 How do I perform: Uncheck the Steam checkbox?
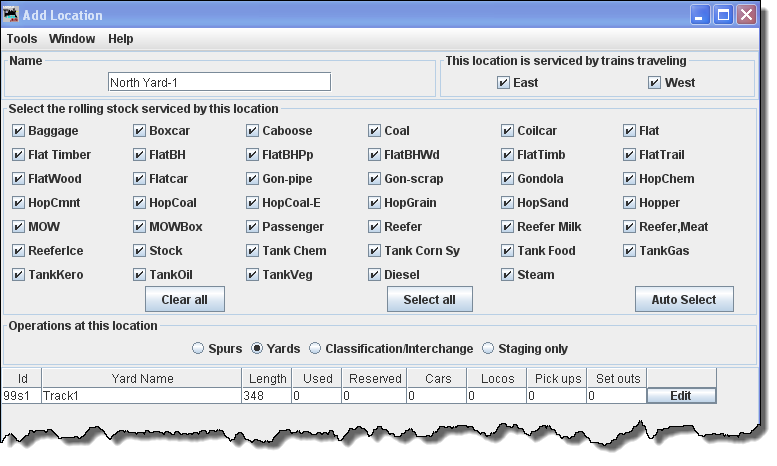pos(508,275)
